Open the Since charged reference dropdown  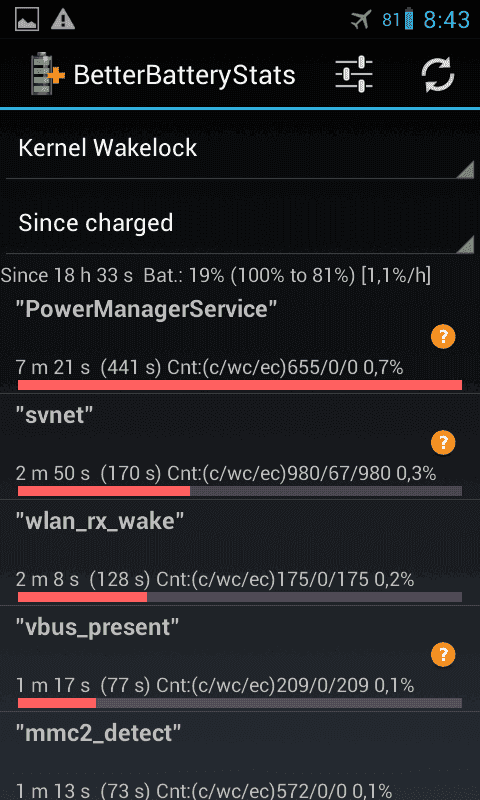coord(240,223)
